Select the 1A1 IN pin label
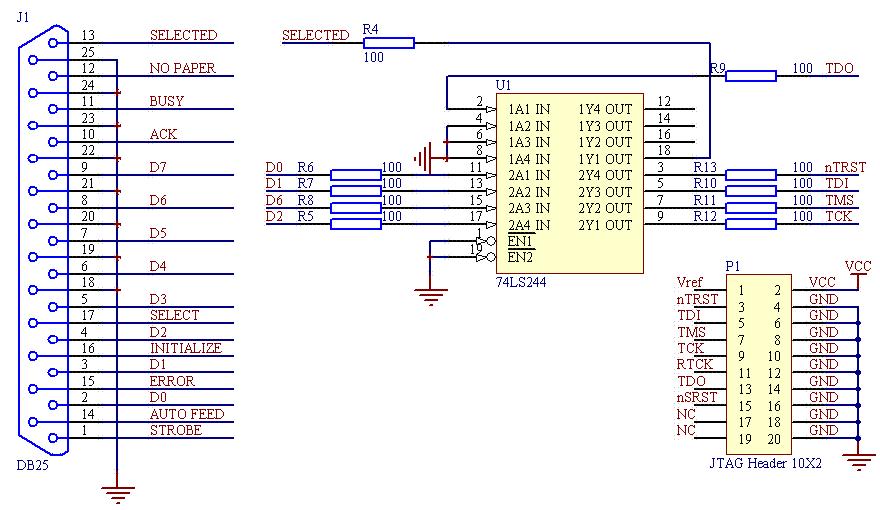Image resolution: width=880 pixels, height=510 pixels. (529, 109)
